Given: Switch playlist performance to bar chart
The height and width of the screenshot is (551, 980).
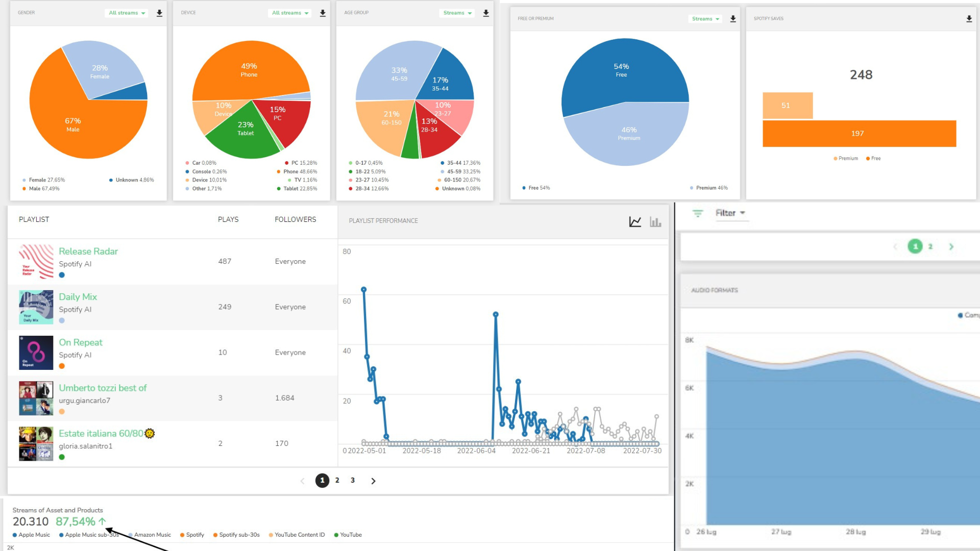Looking at the screenshot, I should 655,221.
